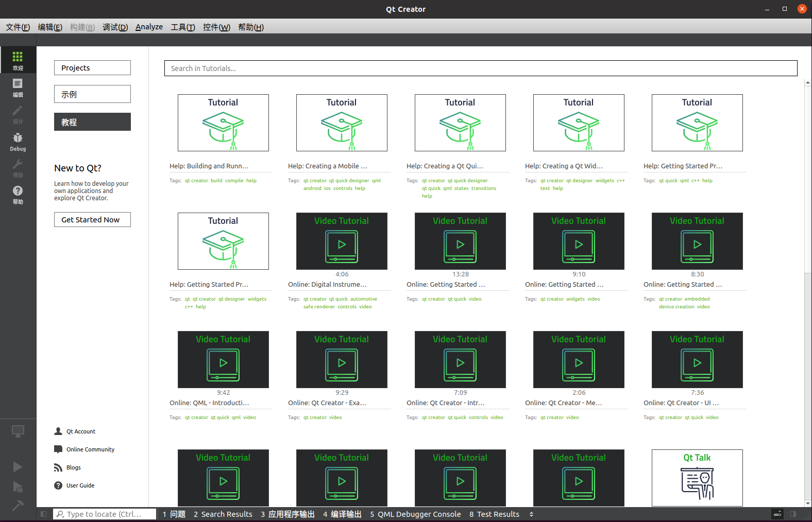Click the Start Debugging run icon
812x522 pixels.
click(18, 486)
